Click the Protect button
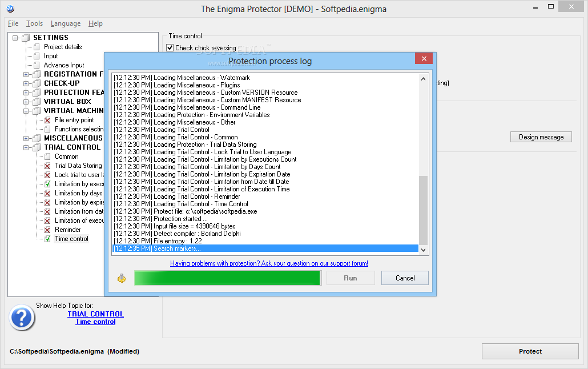The width and height of the screenshot is (588, 369). click(530, 351)
